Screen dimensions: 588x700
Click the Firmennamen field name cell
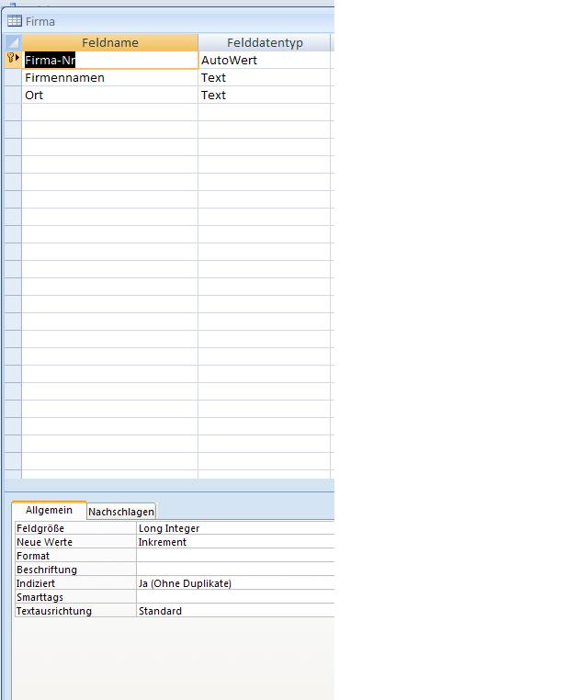click(x=110, y=78)
